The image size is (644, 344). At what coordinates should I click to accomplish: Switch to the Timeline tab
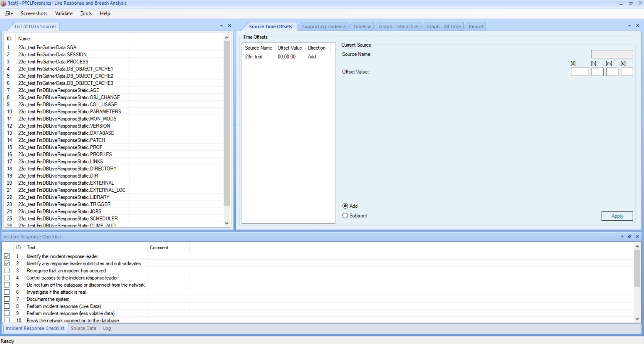pos(362,27)
